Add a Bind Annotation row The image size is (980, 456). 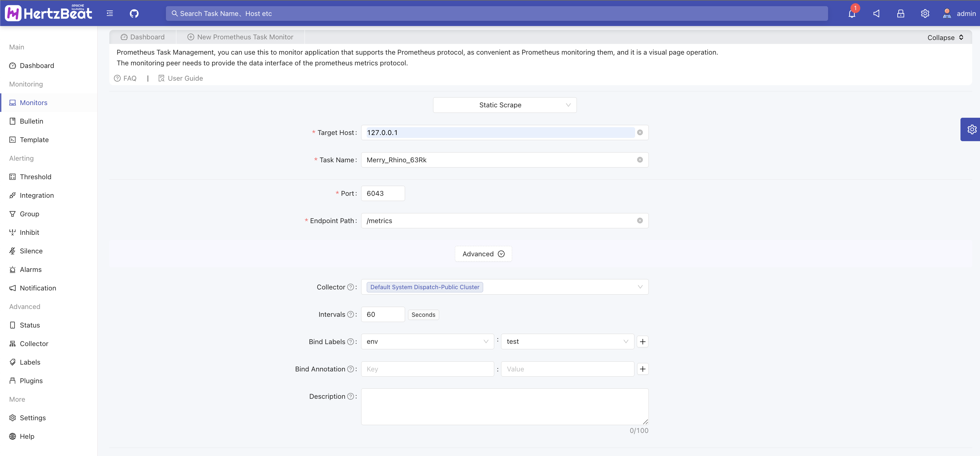(x=643, y=369)
